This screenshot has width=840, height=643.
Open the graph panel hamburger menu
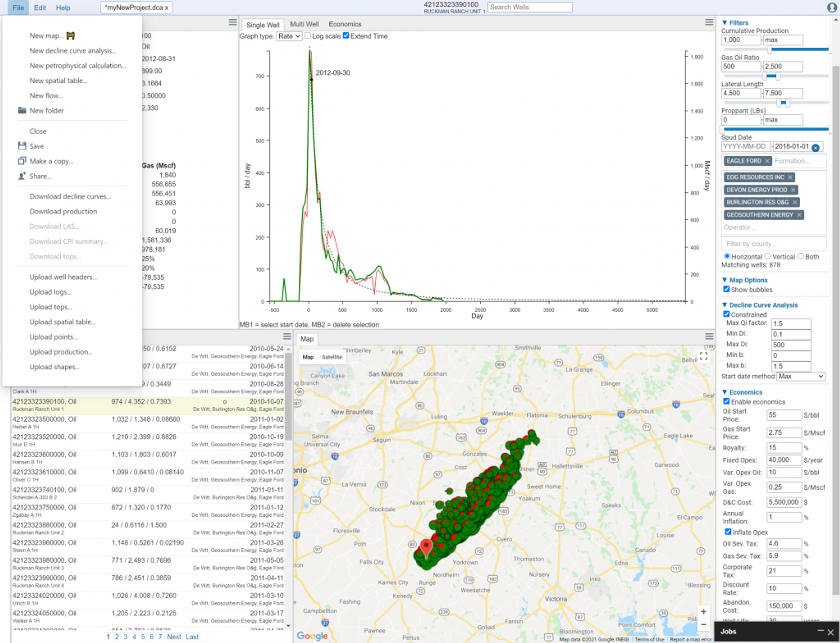[x=709, y=23]
